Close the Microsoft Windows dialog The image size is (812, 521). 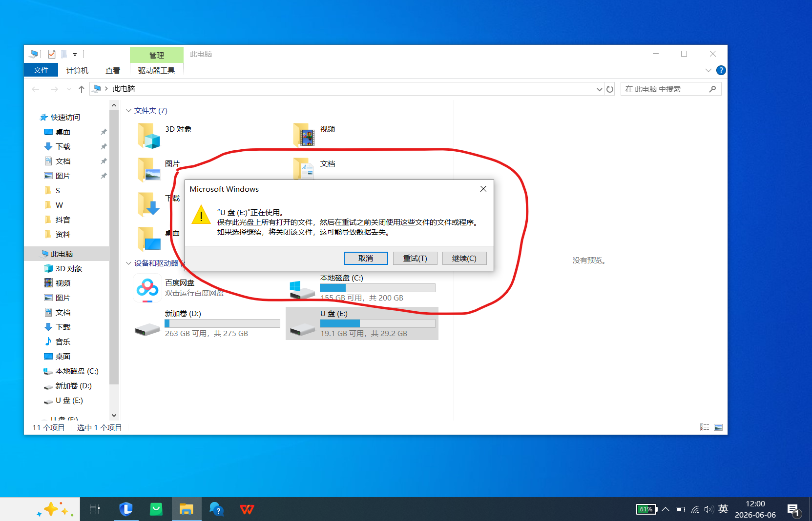[x=483, y=189]
